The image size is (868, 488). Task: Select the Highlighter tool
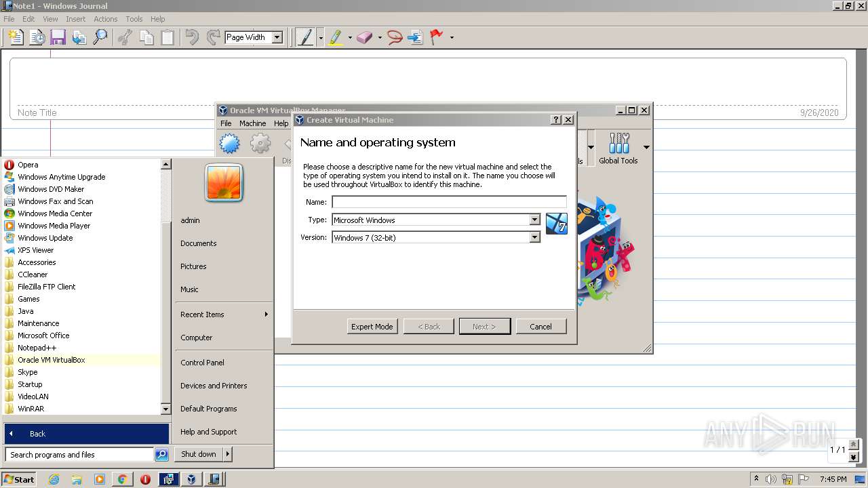click(336, 37)
